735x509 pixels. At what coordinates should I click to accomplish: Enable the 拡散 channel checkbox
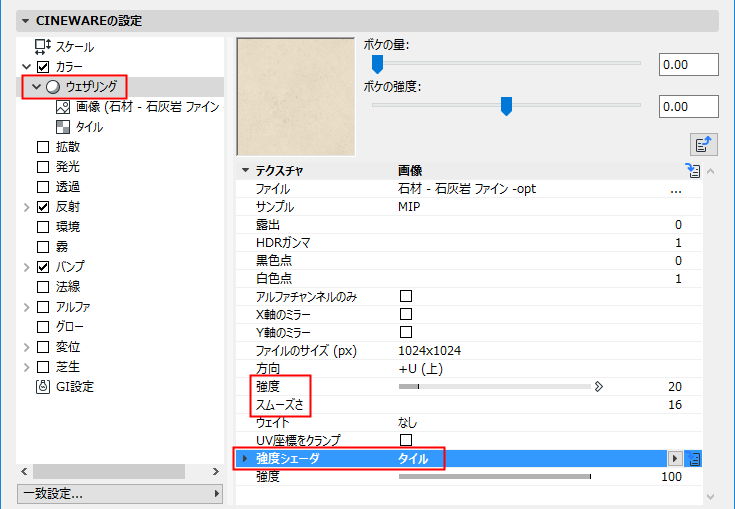click(43, 147)
